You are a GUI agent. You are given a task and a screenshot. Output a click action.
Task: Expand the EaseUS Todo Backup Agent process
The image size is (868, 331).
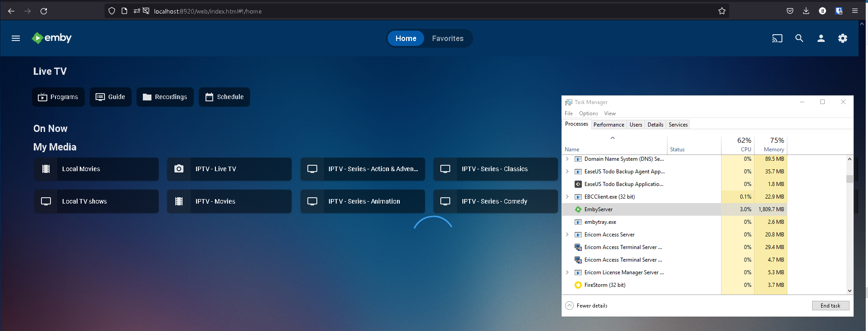(567, 172)
